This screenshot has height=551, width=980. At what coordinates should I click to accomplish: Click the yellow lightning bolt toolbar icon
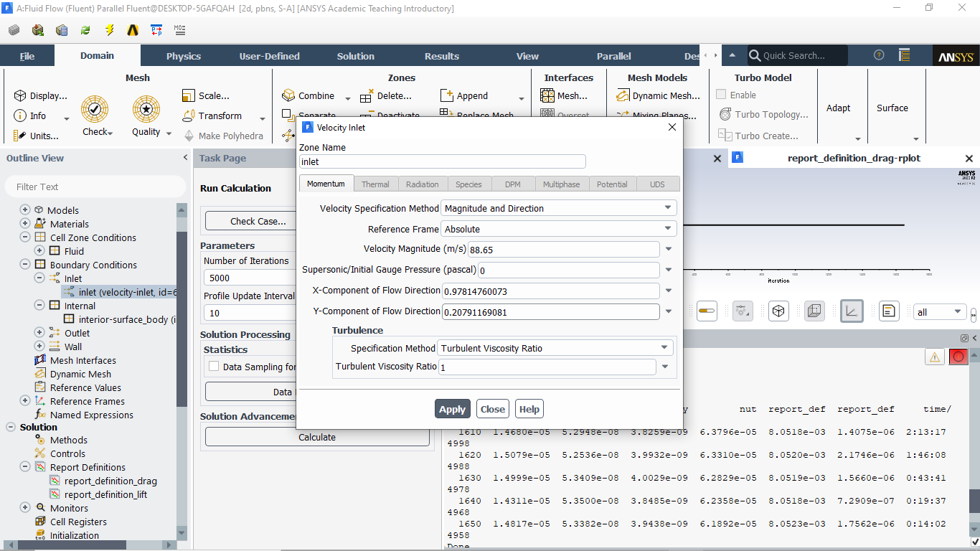[x=109, y=30]
